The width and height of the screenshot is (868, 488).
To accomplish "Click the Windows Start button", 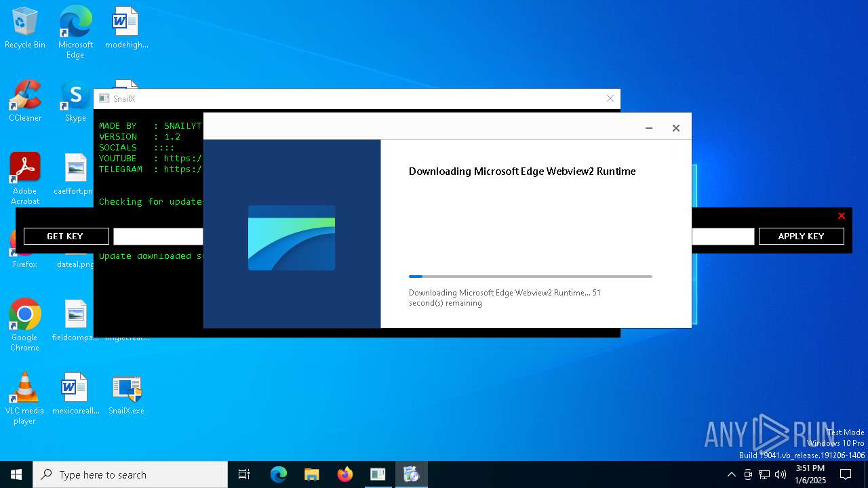I will pos(16,474).
